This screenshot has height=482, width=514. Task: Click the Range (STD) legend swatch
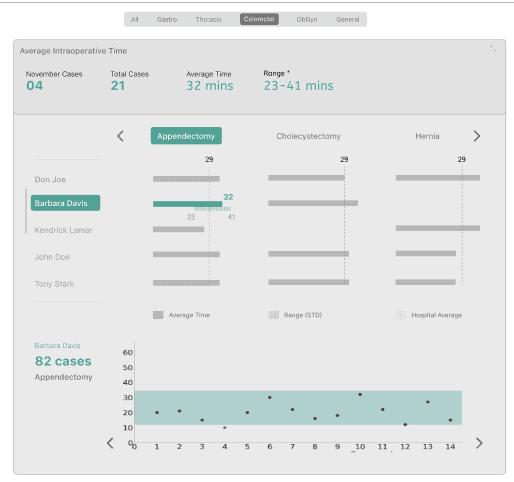tap(273, 315)
